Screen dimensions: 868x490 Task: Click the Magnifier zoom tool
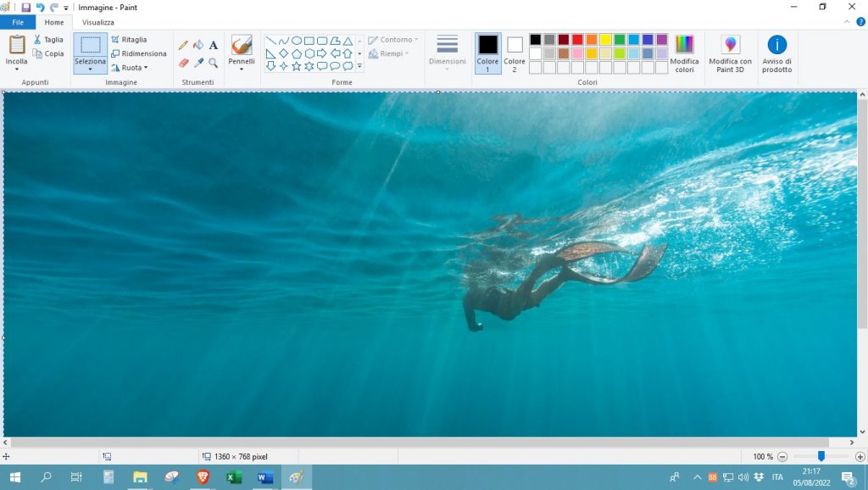213,63
